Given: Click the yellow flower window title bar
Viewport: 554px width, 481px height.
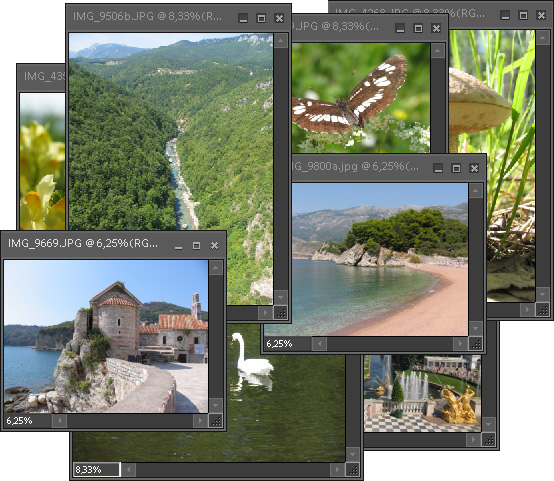Looking at the screenshot, I should pyautogui.click(x=42, y=77).
